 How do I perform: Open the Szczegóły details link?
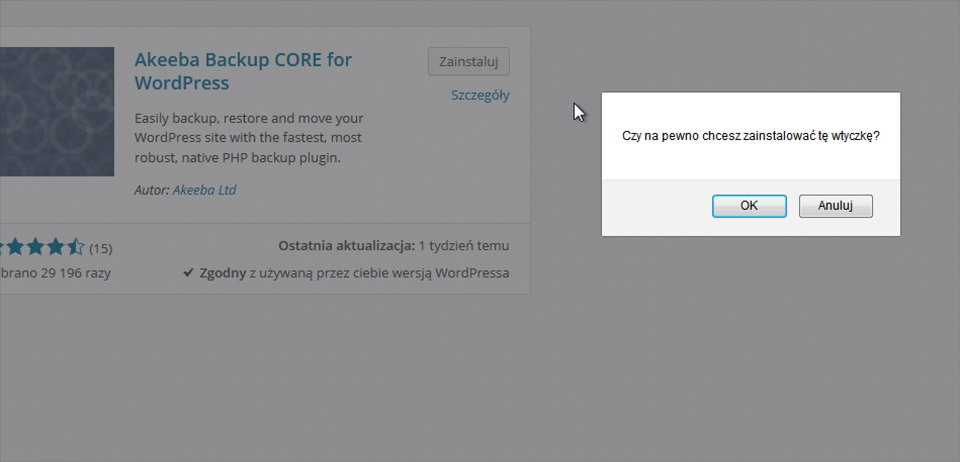click(x=480, y=95)
